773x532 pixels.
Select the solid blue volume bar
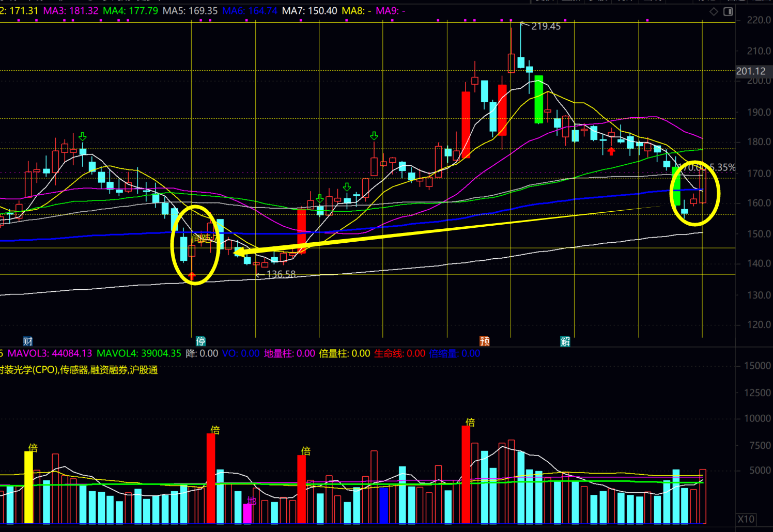[x=383, y=505]
